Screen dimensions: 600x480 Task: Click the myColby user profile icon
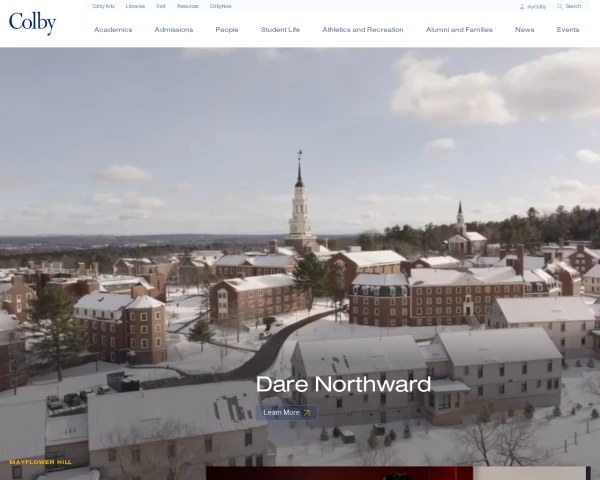pyautogui.click(x=522, y=6)
